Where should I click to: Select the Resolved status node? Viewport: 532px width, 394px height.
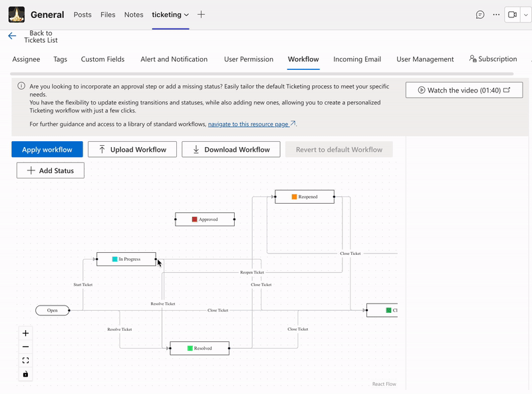click(x=199, y=349)
